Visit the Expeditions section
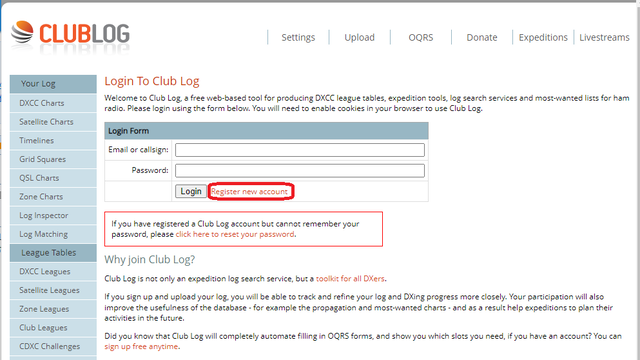The image size is (640, 360). (543, 38)
